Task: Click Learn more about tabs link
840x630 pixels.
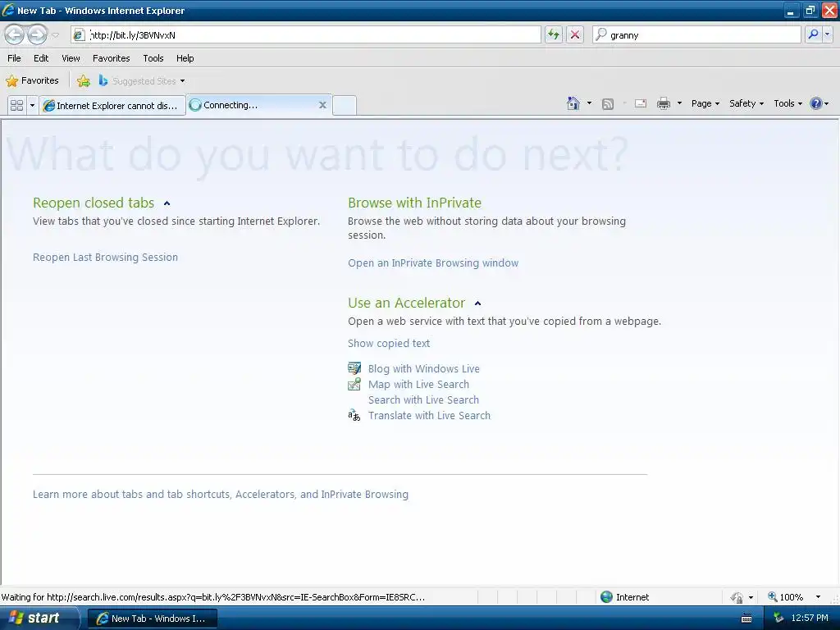Action: [x=220, y=494]
